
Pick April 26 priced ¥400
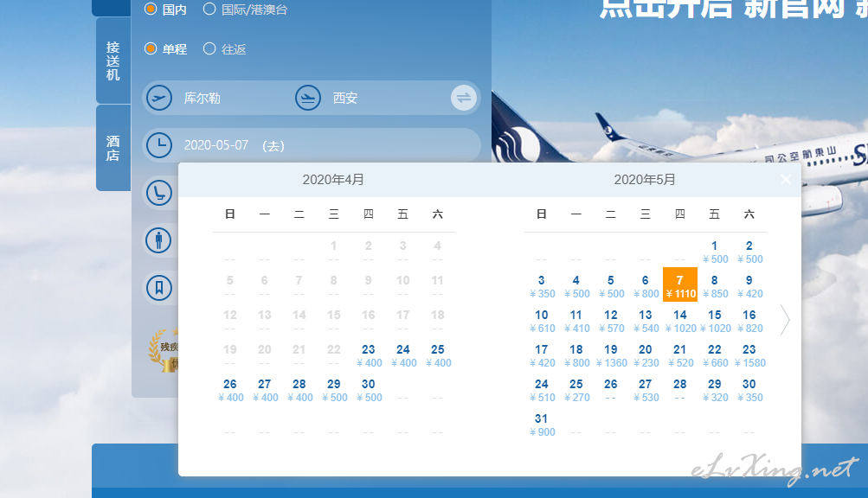[x=230, y=390]
